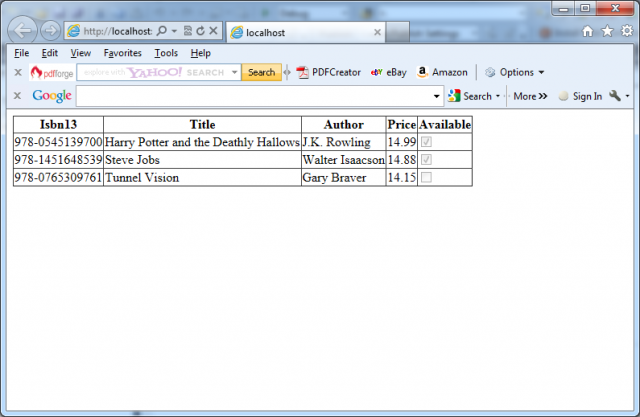Screen dimensions: 640x417
Task: Click price 14.99
Action: tap(402, 142)
